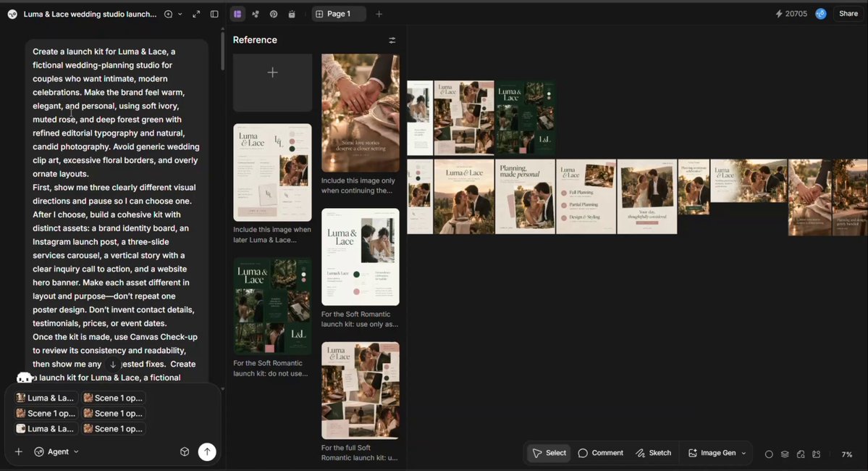Select the 'Planning, made personal' canvas slide
Viewport: 868px width, 471px height.
pyautogui.click(x=525, y=196)
